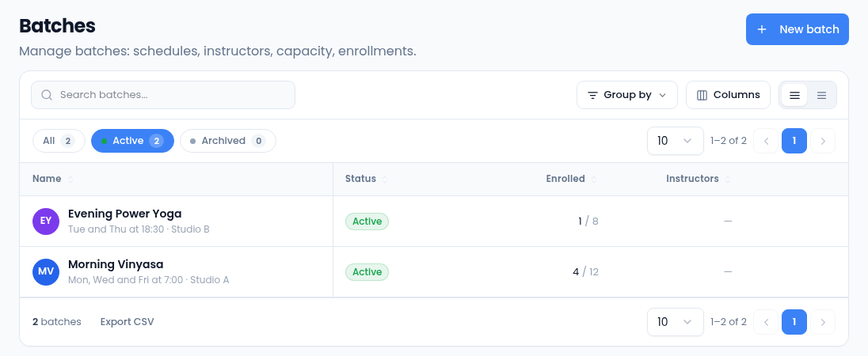Image resolution: width=868 pixels, height=356 pixels.
Task: Click top next page arrow
Action: point(823,141)
